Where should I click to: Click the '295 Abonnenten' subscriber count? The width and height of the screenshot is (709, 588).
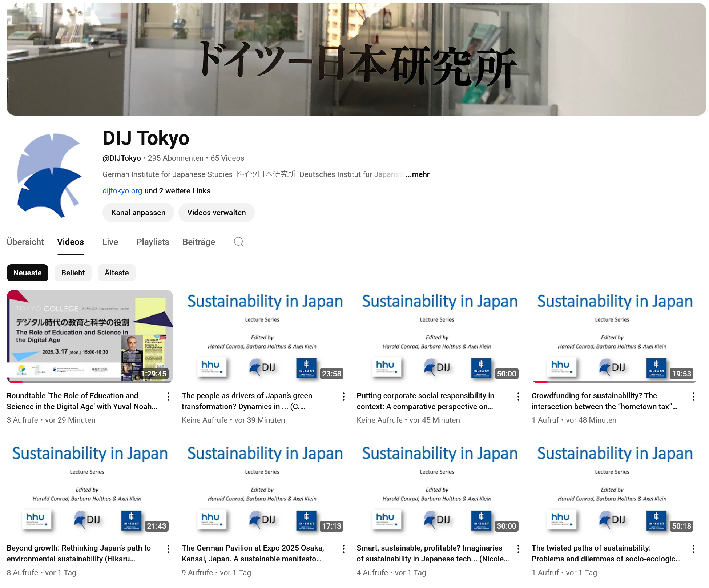[x=176, y=158]
